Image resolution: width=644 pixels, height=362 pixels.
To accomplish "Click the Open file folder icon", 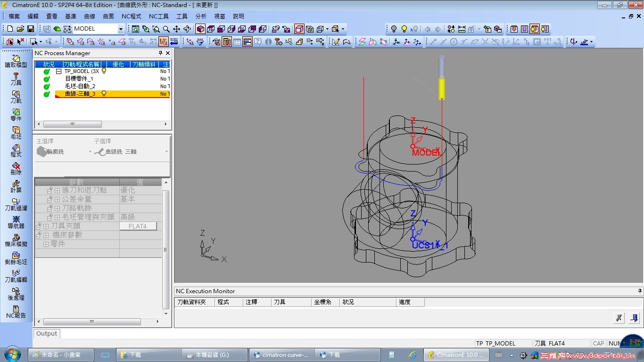I will point(20,29).
